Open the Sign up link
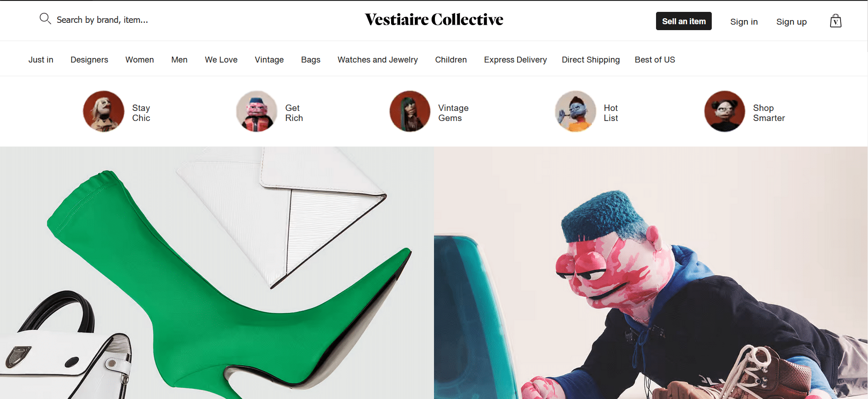The width and height of the screenshot is (868, 399). tap(791, 21)
